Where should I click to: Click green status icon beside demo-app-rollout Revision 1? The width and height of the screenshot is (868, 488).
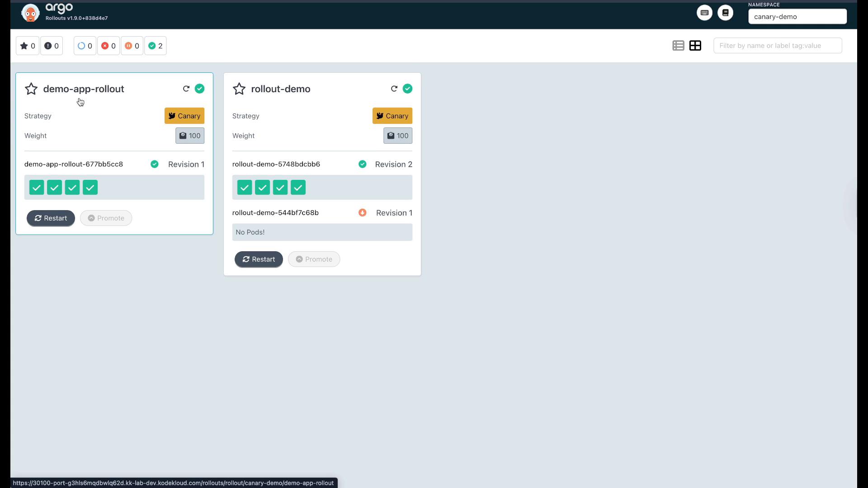[x=155, y=164]
